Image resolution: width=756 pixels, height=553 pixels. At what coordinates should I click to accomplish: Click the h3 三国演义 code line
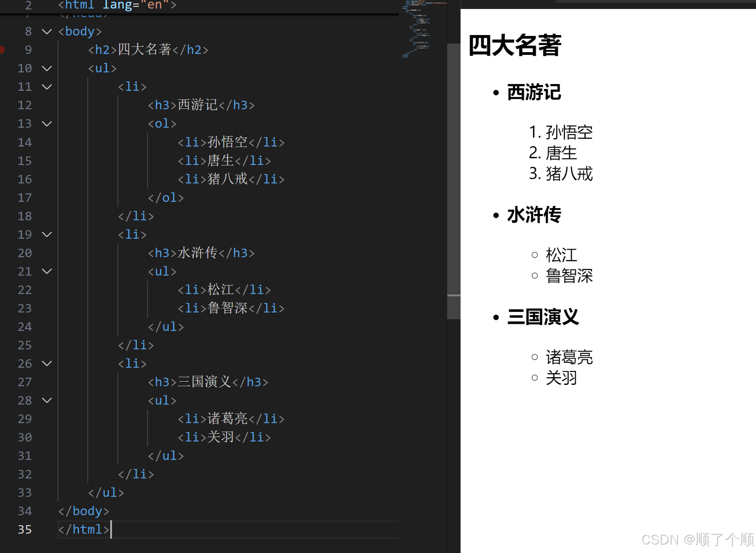pyautogui.click(x=208, y=382)
